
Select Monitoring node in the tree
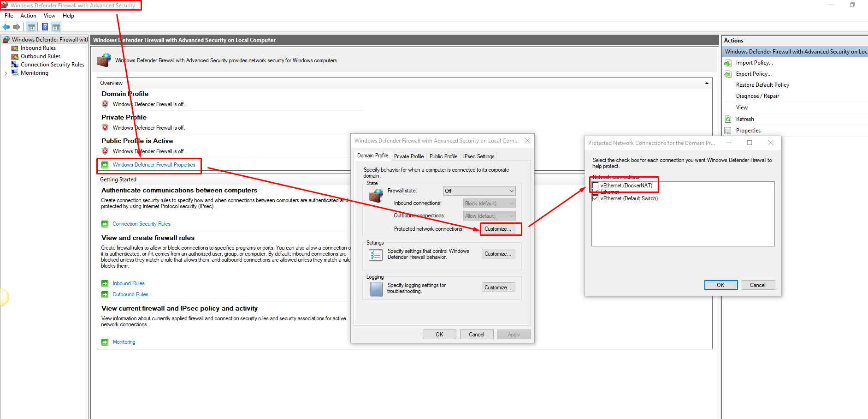[34, 73]
